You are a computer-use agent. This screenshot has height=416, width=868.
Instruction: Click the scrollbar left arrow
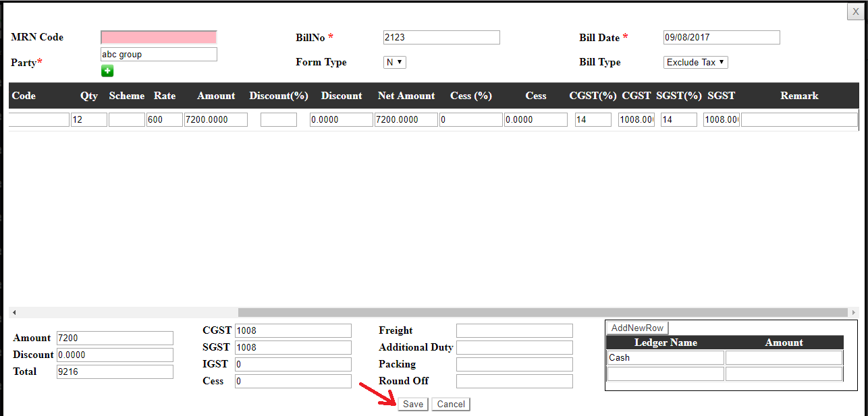pyautogui.click(x=14, y=313)
